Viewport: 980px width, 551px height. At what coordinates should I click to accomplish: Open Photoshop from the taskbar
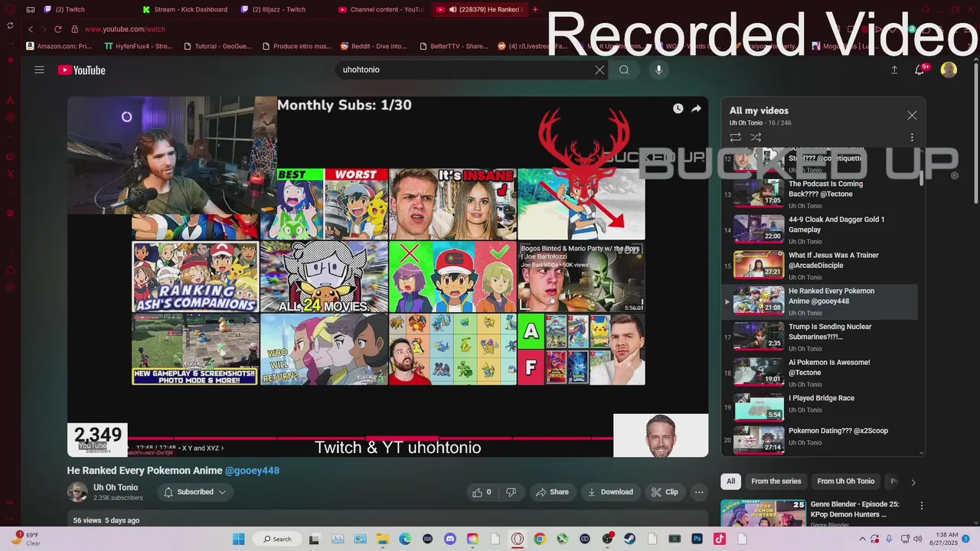tap(697, 539)
